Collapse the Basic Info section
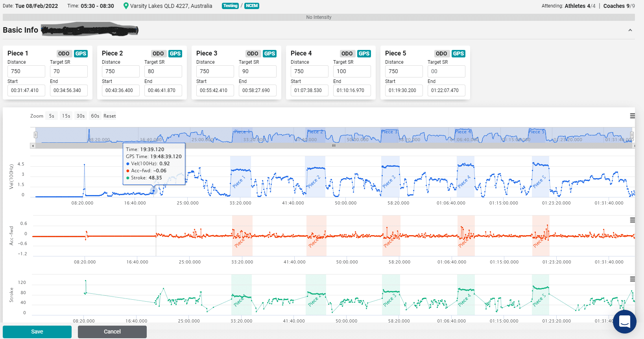The height and width of the screenshot is (339, 644). pos(630,30)
